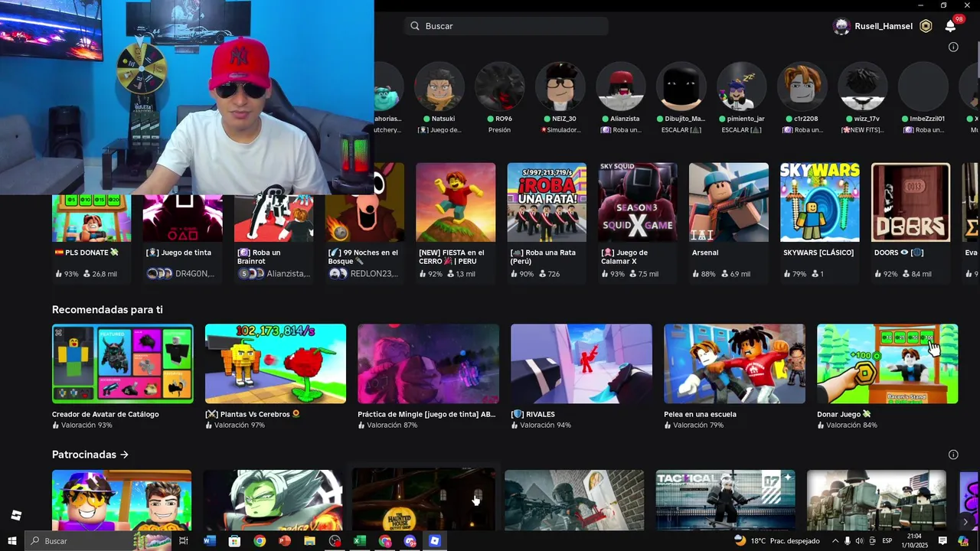Open weather widget 18°C Prac. despejado
The height and width of the screenshot is (551, 980).
click(776, 541)
